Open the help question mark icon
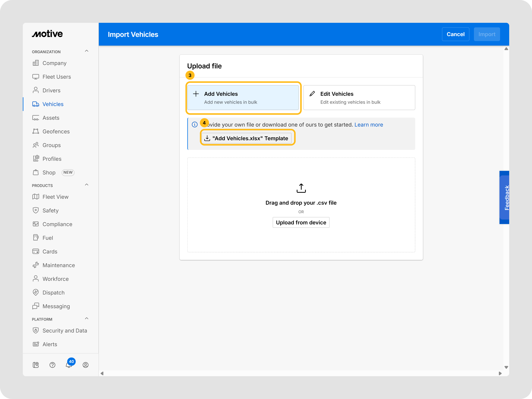Screen dimensions: 532x399 click(52, 365)
